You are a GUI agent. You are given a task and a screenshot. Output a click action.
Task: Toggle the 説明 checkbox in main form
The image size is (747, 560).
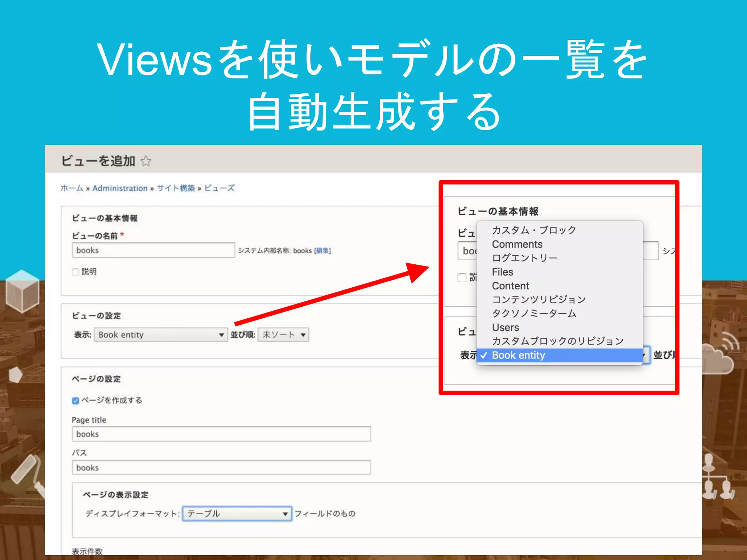[76, 272]
